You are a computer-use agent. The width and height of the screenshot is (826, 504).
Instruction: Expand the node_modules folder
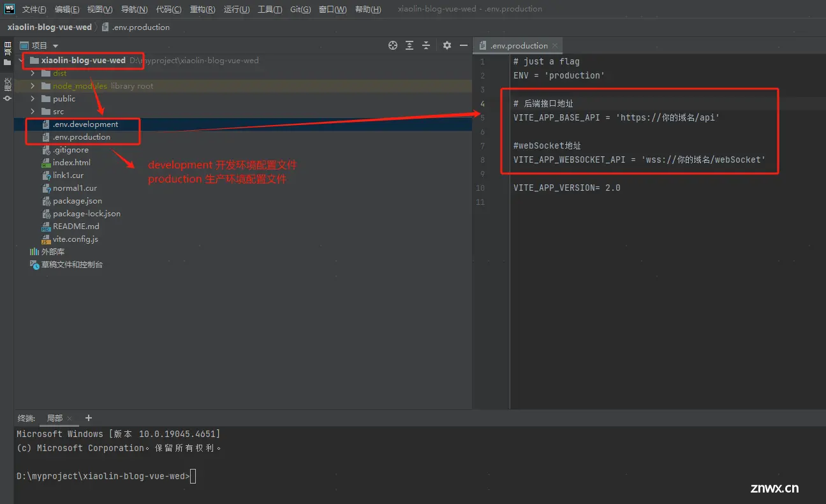(x=33, y=86)
